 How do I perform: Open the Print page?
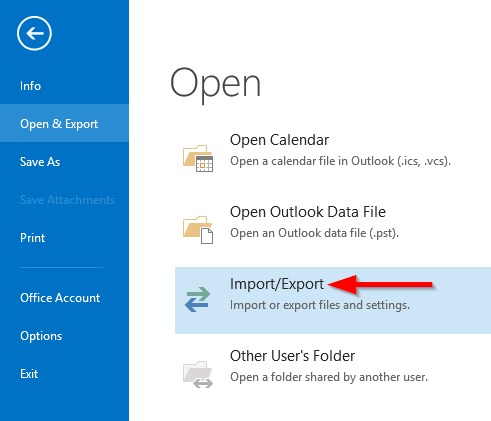[x=32, y=238]
